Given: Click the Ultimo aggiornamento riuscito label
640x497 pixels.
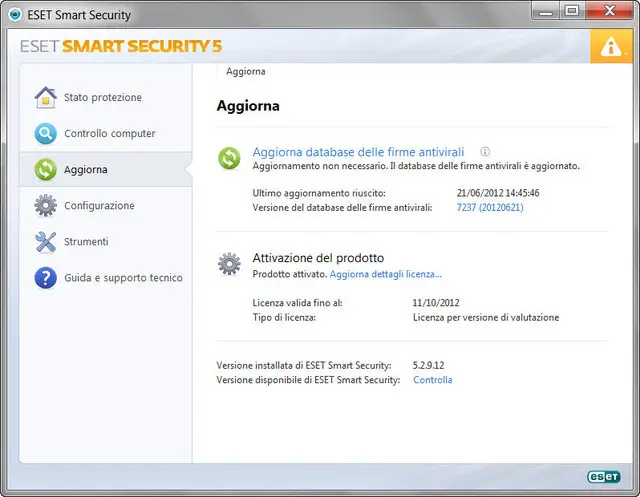Looking at the screenshot, I should pyautogui.click(x=319, y=193).
